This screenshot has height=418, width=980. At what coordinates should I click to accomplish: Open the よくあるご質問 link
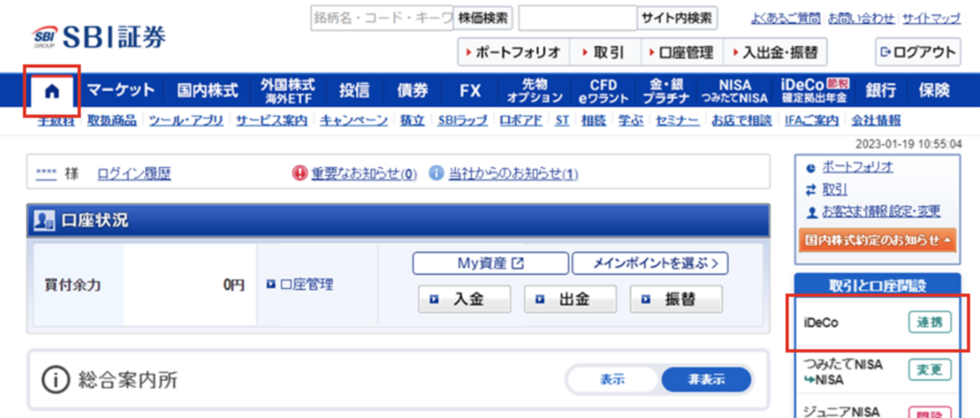[x=786, y=18]
